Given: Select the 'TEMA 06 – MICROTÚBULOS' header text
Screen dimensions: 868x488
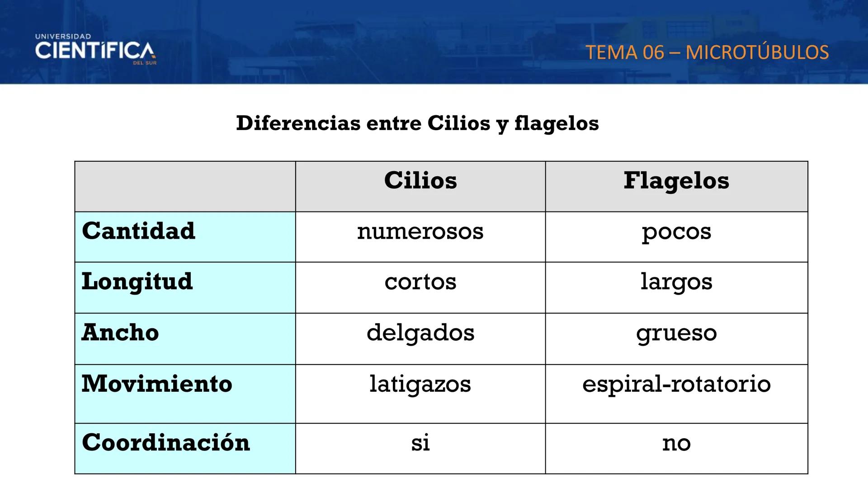Looking at the screenshot, I should [707, 52].
